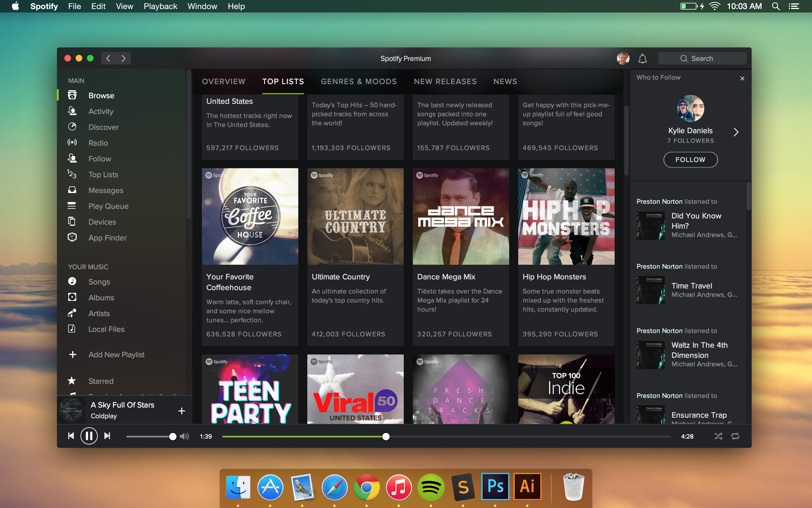The image size is (812, 508).
Task: Go to Discover in sidebar
Action: pos(103,127)
